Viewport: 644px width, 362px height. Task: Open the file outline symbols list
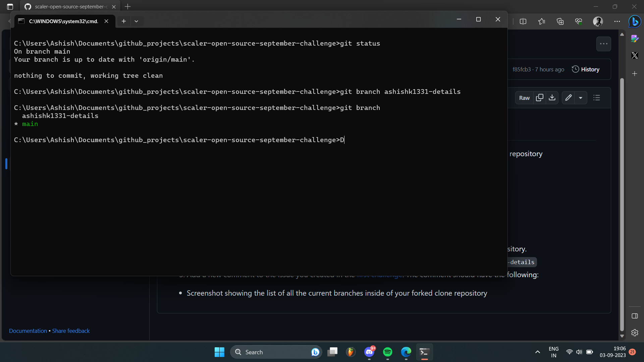point(597,98)
